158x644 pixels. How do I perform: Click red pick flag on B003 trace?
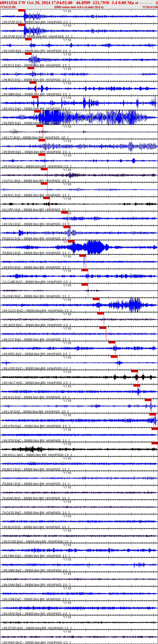tap(71, 241)
